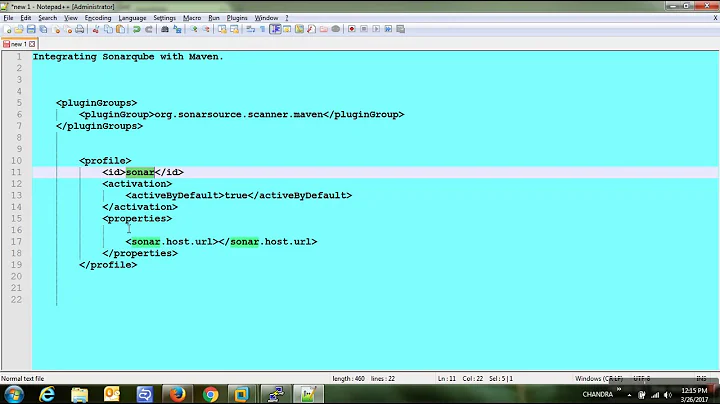Print the document via printer icon
Screen dimensions: 720x404
click(x=80, y=29)
